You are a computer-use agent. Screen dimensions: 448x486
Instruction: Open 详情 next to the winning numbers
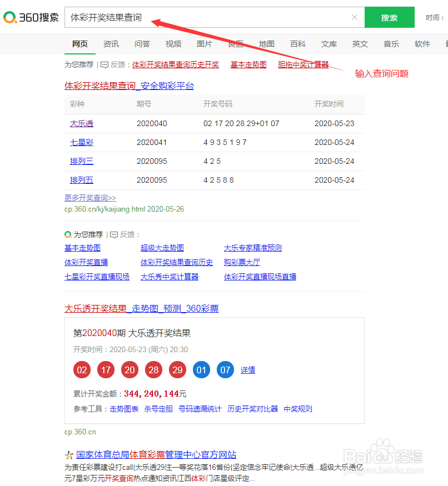(247, 369)
